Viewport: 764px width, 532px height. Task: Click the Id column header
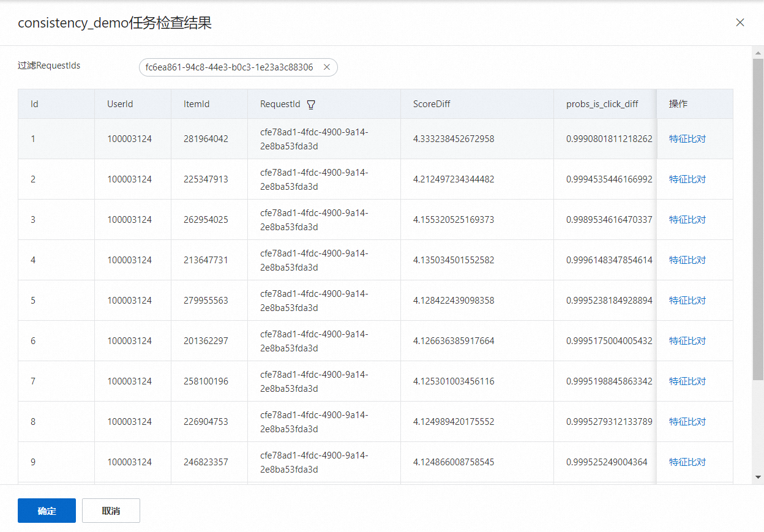[x=56, y=104]
